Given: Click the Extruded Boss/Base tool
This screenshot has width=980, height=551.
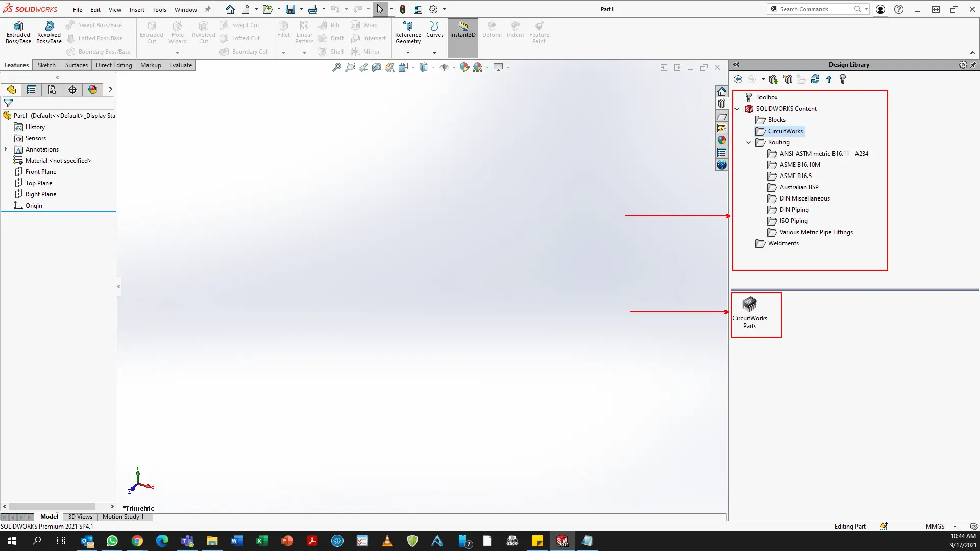Looking at the screenshot, I should [18, 33].
